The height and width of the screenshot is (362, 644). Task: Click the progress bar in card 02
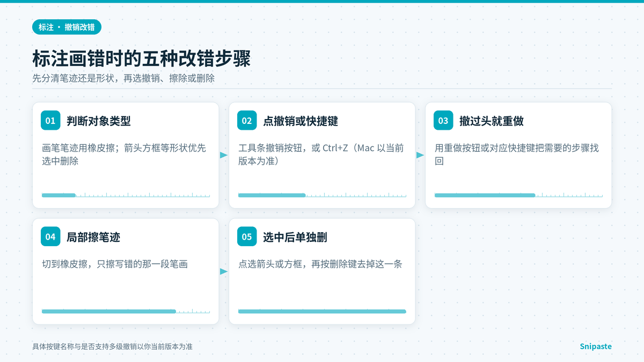pyautogui.click(x=322, y=195)
